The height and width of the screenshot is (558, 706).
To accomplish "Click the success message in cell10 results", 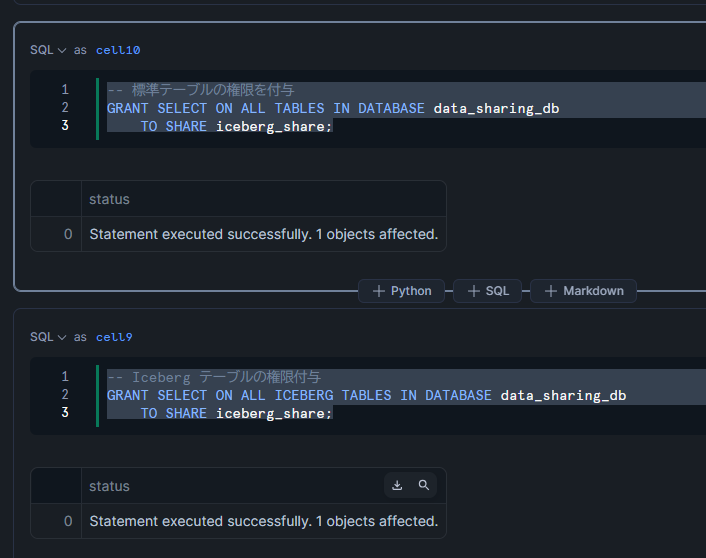I will point(263,234).
